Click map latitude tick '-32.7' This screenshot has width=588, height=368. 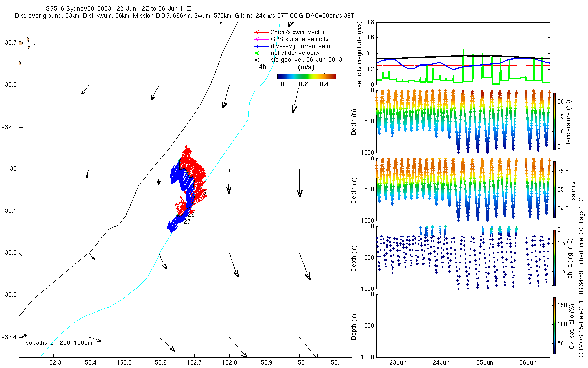(9, 43)
